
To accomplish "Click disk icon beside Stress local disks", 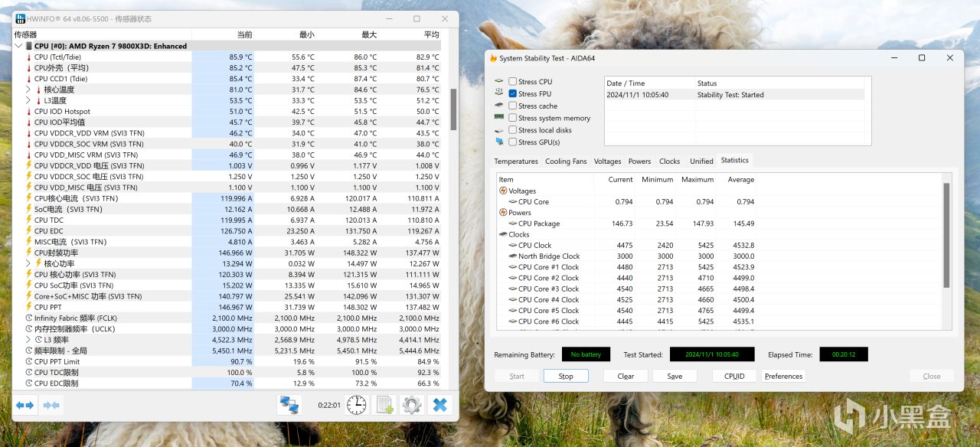I will (x=499, y=130).
